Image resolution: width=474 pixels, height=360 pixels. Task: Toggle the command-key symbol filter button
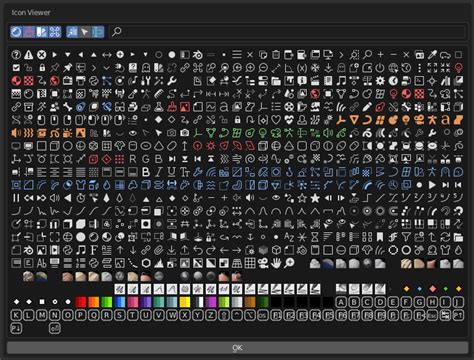55,32
